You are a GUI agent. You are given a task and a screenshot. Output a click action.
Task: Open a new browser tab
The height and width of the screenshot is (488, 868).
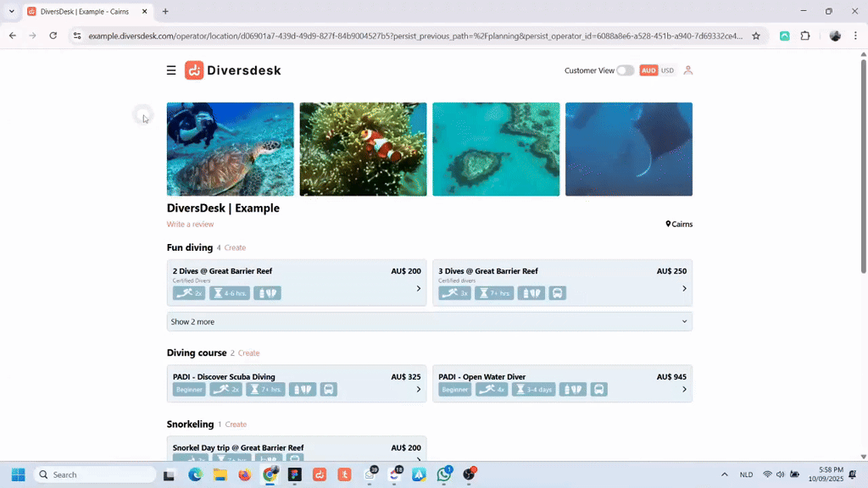pos(165,11)
